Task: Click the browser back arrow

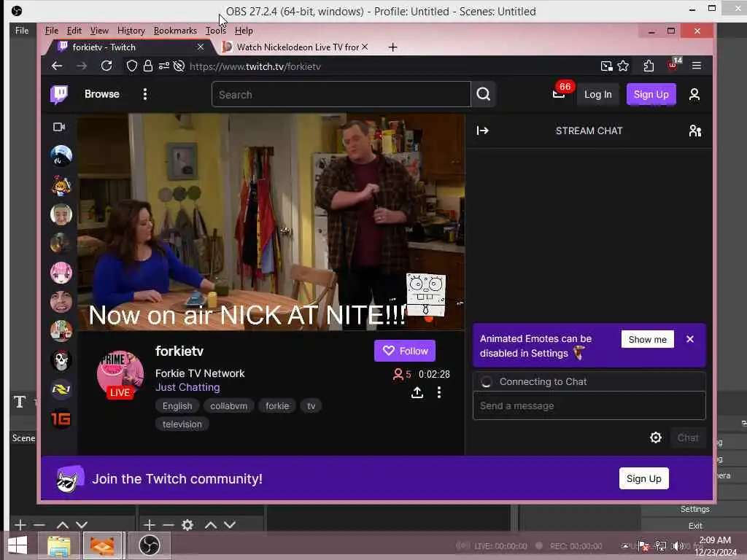Action: pyautogui.click(x=57, y=66)
